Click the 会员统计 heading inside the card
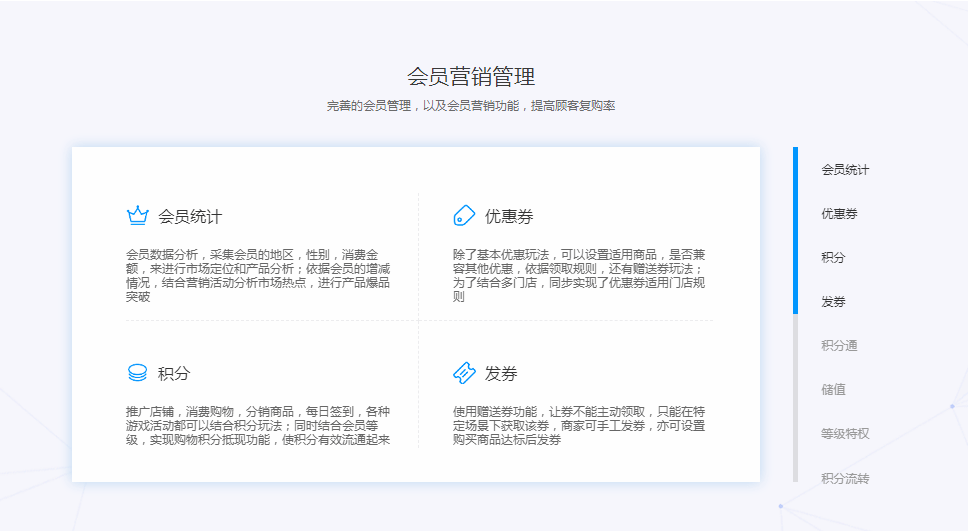This screenshot has height=531, width=968. (x=190, y=216)
